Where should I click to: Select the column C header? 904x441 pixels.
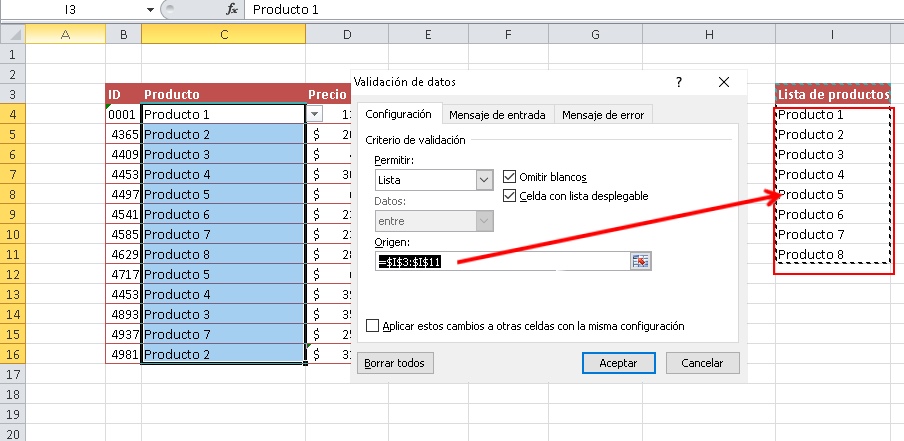coord(223,35)
